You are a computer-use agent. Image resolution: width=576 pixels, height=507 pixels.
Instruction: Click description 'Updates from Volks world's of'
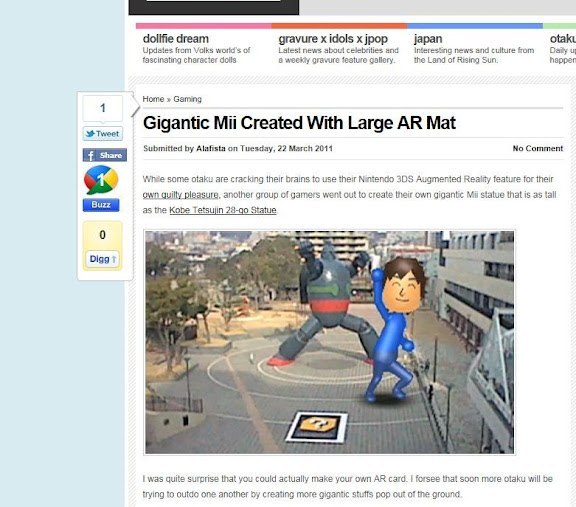pyautogui.click(x=197, y=50)
